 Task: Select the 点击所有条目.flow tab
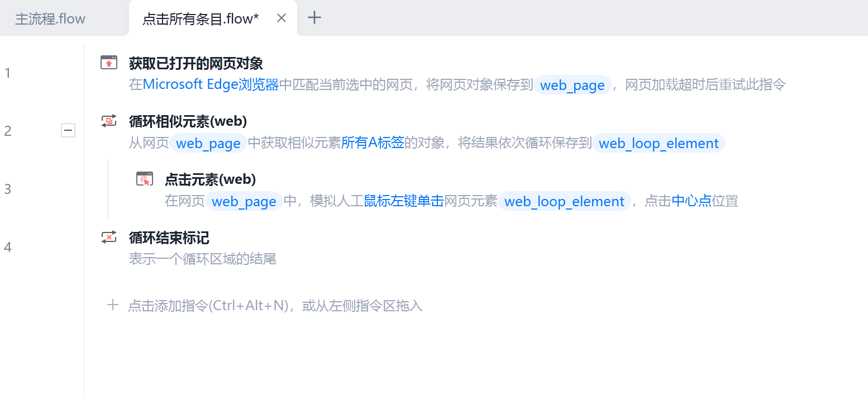(201, 19)
